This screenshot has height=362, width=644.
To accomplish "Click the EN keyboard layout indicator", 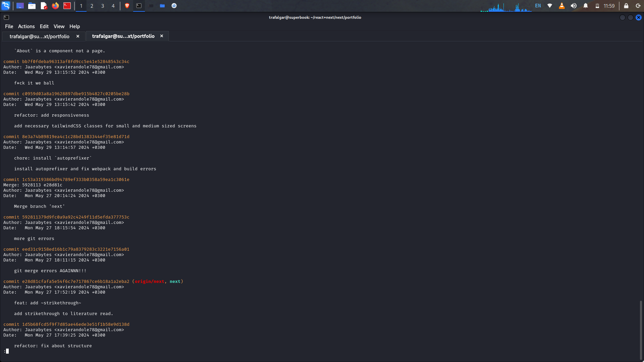I will (538, 6).
